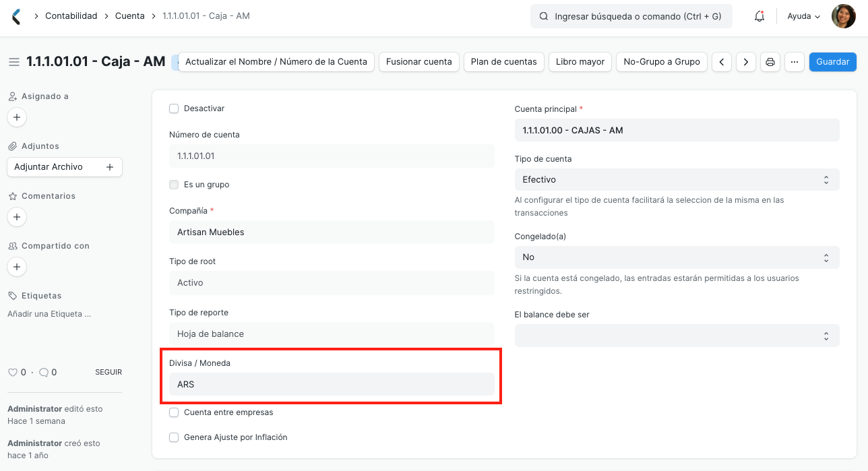Click the page title 1.1.1.01.01 - Caja - AM
Viewport: 868px width, 471px height.
[96, 62]
